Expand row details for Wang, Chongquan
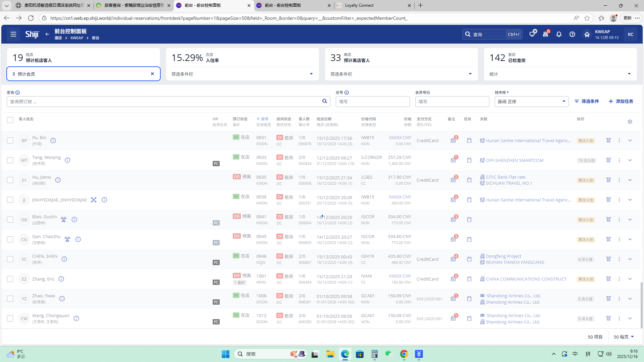Image resolution: width=644 pixels, height=362 pixels. point(630,318)
